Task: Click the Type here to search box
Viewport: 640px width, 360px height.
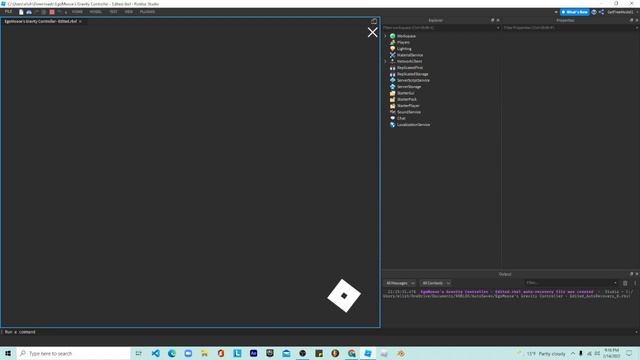Action: click(73, 353)
